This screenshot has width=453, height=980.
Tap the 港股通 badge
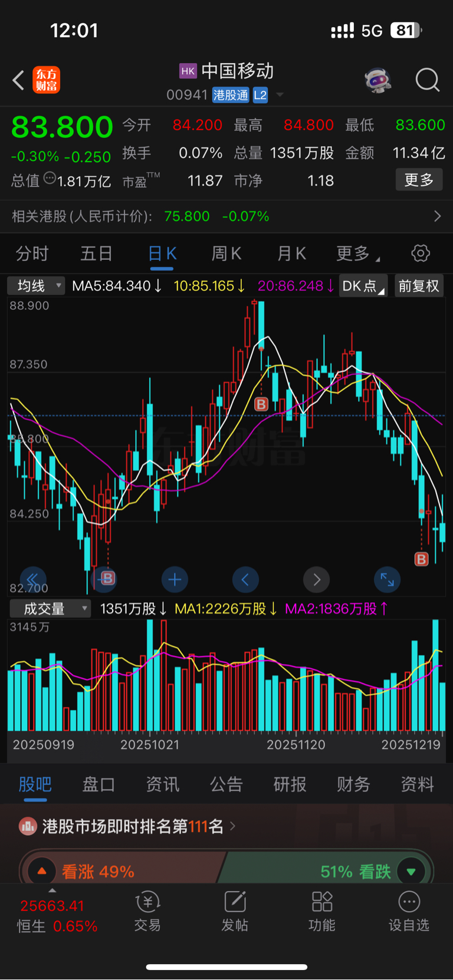[231, 95]
